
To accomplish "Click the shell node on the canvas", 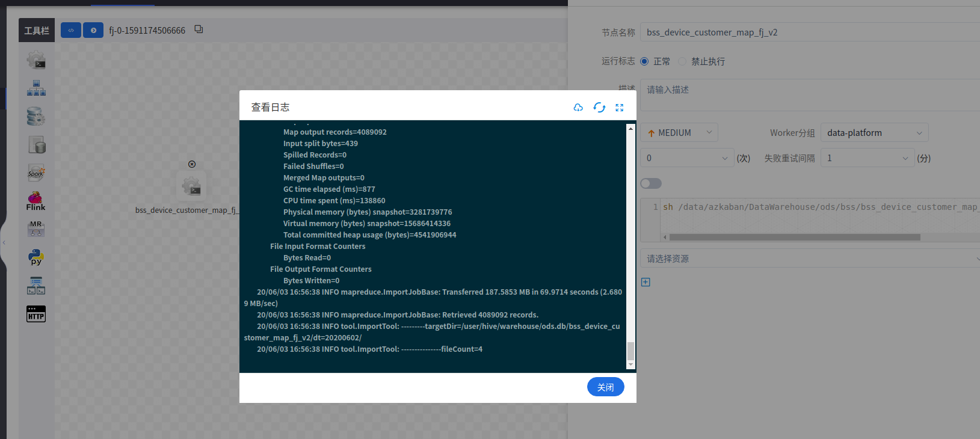I will tap(191, 186).
